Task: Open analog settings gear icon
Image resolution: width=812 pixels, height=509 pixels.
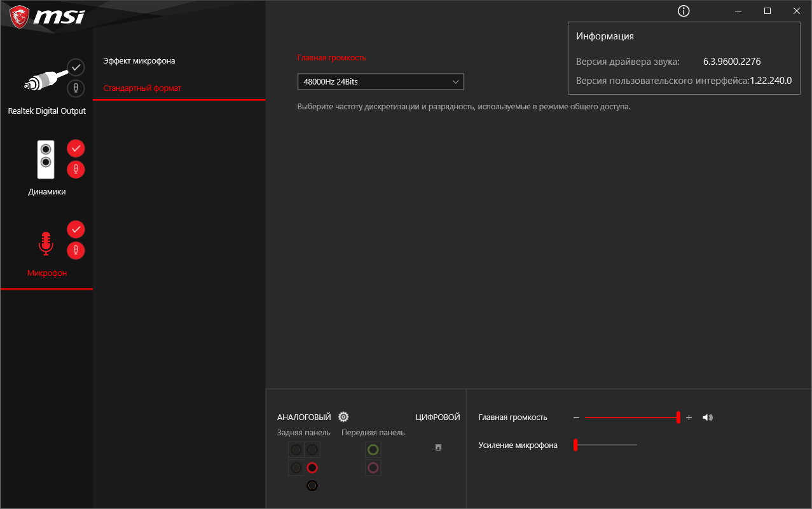Action: [x=343, y=417]
